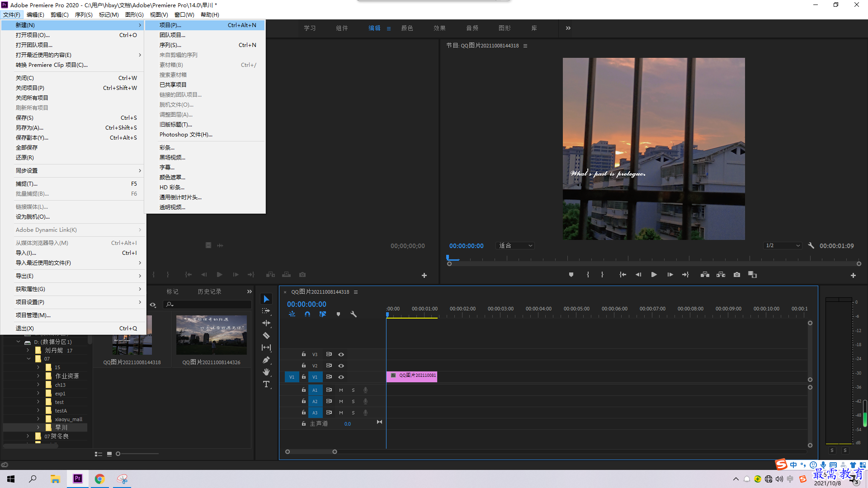Toggle V1 track output eye

341,377
